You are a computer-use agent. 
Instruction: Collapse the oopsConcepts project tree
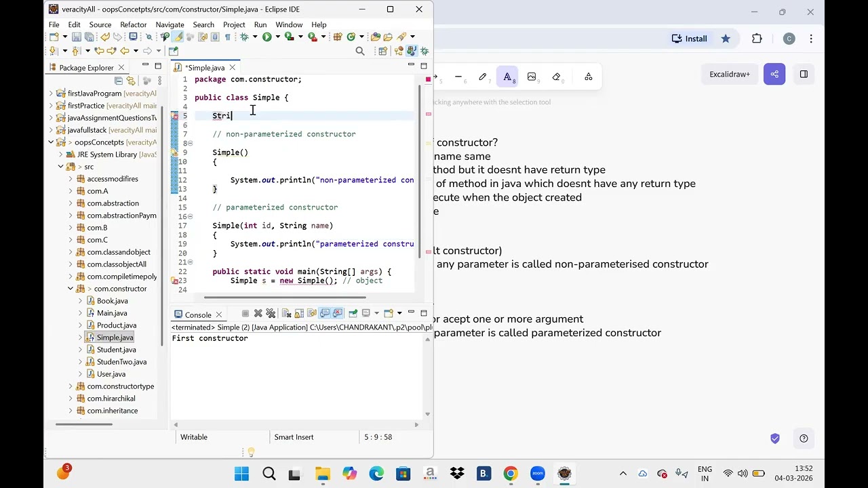[x=51, y=142]
